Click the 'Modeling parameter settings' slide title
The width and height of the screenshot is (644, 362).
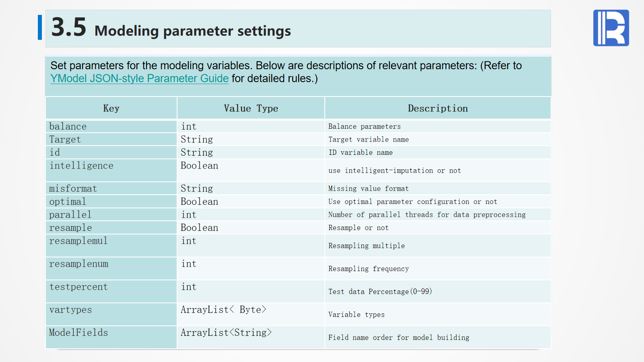pos(192,31)
